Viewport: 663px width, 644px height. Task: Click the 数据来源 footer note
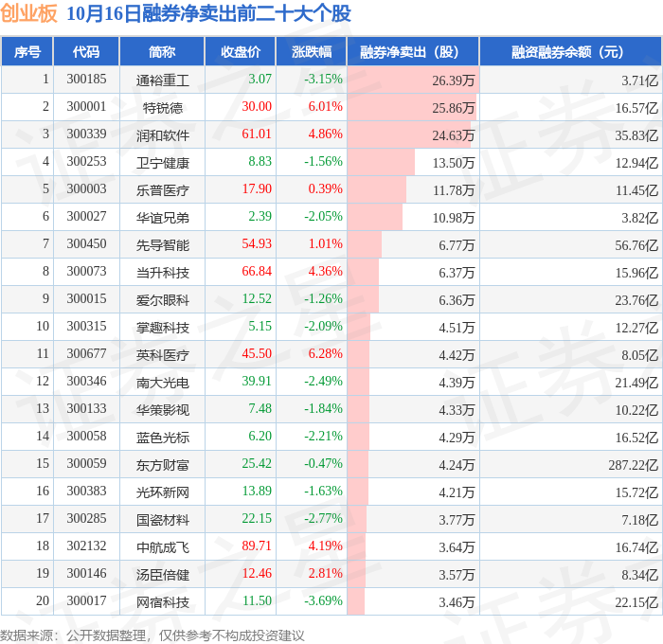[152, 635]
